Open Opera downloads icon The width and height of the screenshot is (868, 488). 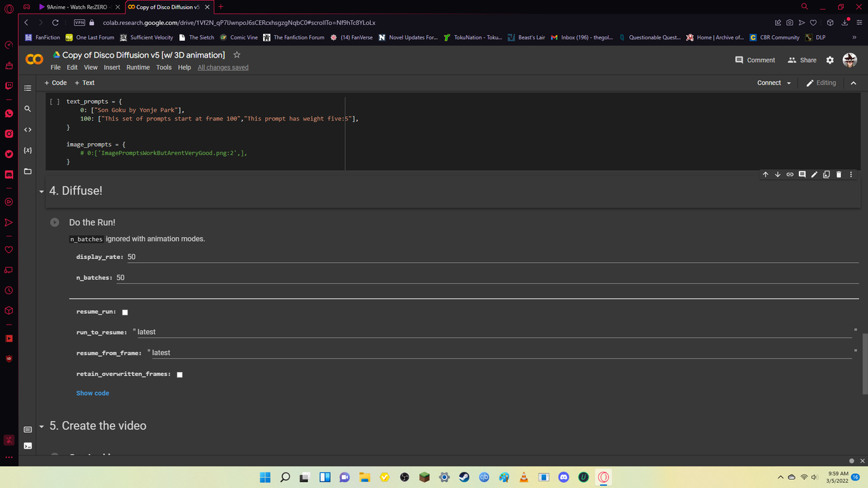tap(846, 22)
